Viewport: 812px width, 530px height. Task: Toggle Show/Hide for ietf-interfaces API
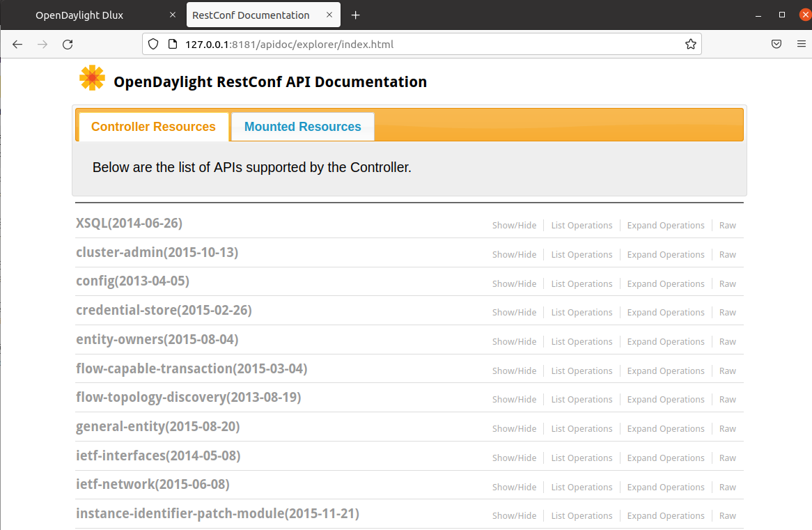click(514, 458)
